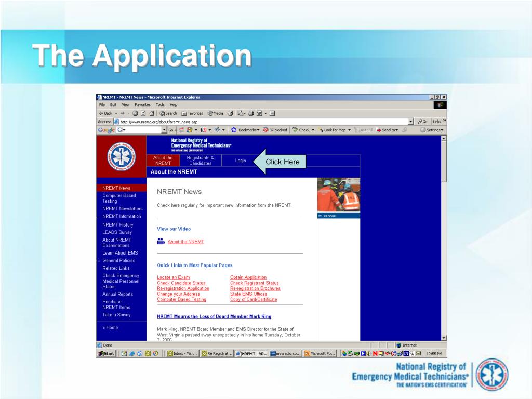Run spell Check in Google toolbar
The width and height of the screenshot is (532, 399).
(x=301, y=130)
